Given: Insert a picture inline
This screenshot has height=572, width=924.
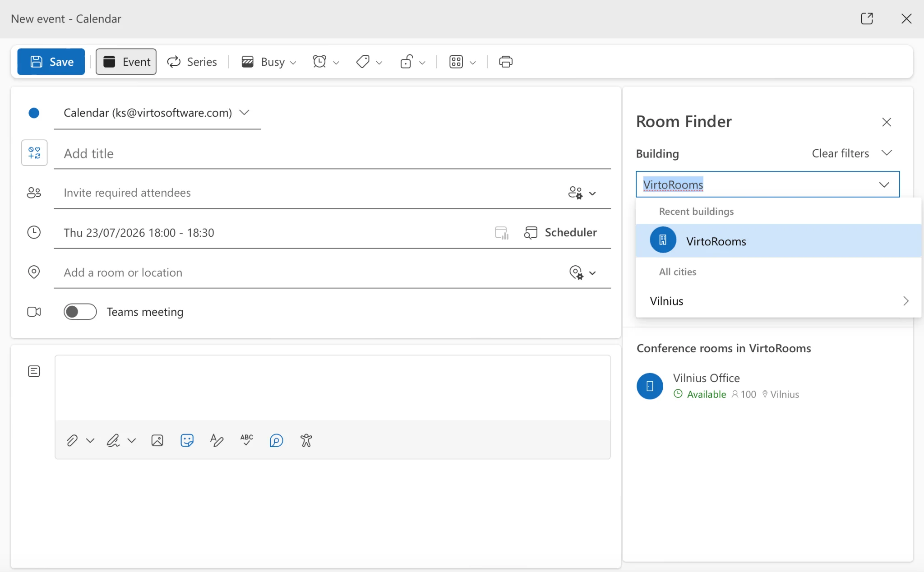Looking at the screenshot, I should pyautogui.click(x=157, y=440).
